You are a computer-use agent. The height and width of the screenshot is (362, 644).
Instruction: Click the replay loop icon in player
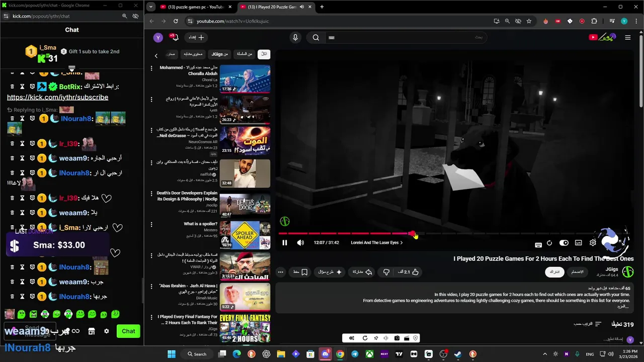(549, 243)
